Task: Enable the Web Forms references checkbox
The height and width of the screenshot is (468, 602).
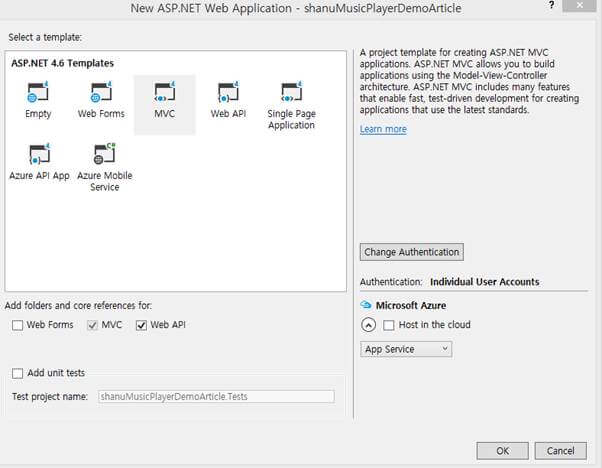Action: (x=17, y=325)
